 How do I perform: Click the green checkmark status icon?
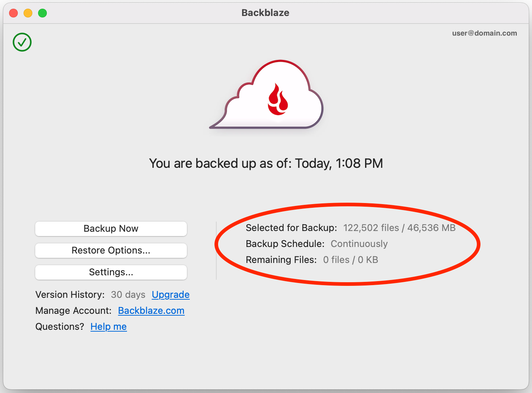22,42
